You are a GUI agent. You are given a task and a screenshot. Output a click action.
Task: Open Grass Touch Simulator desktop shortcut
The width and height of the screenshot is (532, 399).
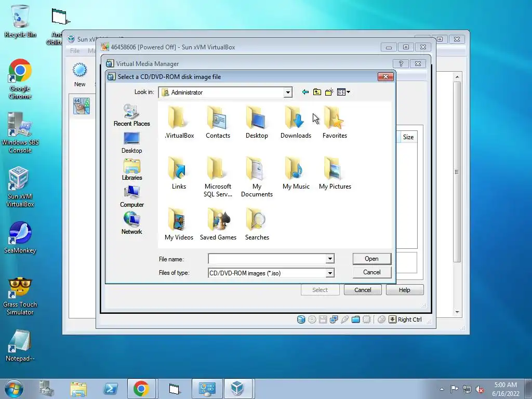click(x=20, y=296)
